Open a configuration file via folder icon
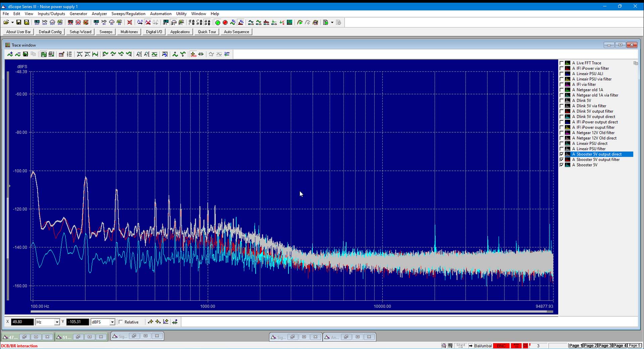This screenshot has width=644, height=349. click(6, 22)
